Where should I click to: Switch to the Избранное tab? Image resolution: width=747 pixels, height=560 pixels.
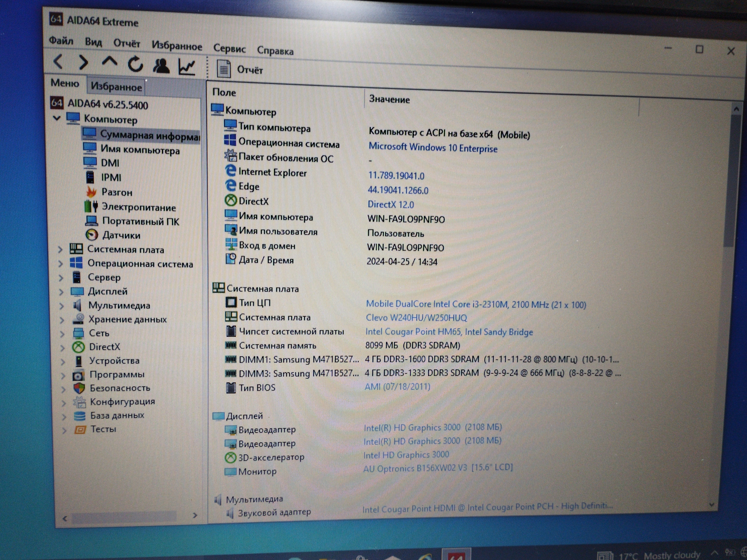click(116, 86)
